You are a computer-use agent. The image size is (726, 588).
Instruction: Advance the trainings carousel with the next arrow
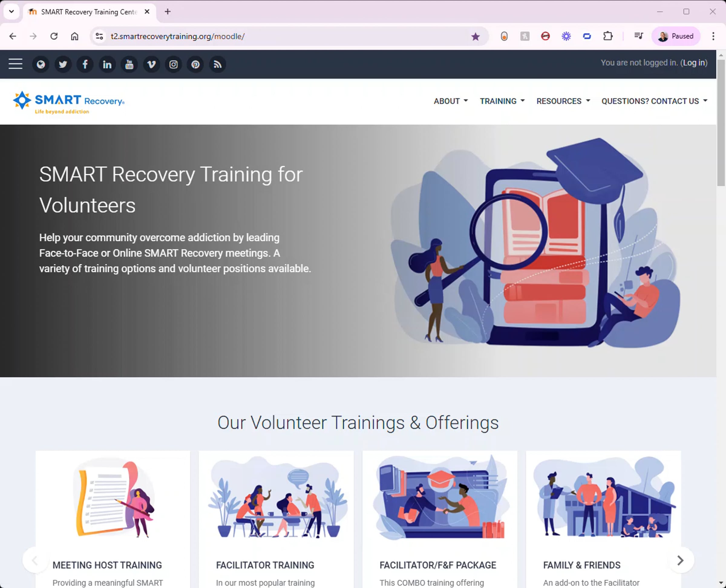click(680, 560)
